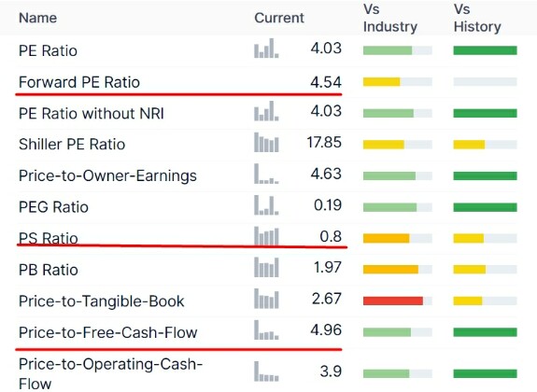Click the Shiller PE Ratio trend chart icon
The image size is (537, 392).
click(x=266, y=143)
